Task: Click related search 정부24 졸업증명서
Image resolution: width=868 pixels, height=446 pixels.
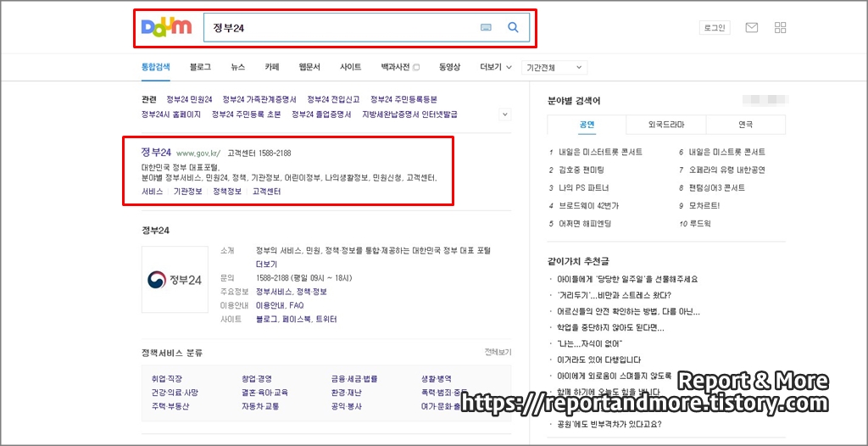Action: pos(321,114)
